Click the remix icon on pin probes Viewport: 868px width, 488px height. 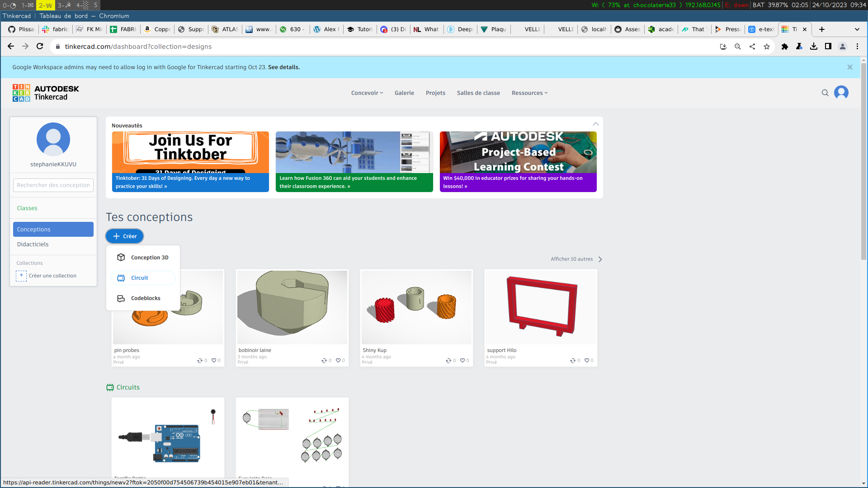click(x=200, y=361)
